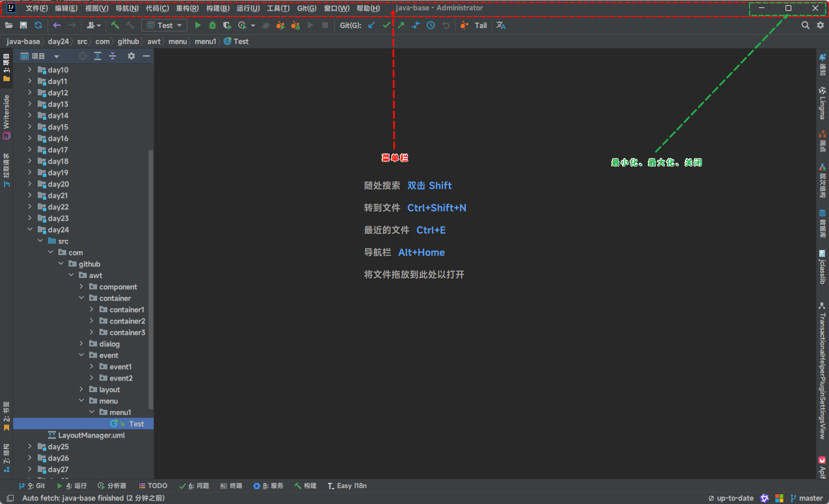
Task: Click the Save All floppy disk icon
Action: (x=23, y=25)
